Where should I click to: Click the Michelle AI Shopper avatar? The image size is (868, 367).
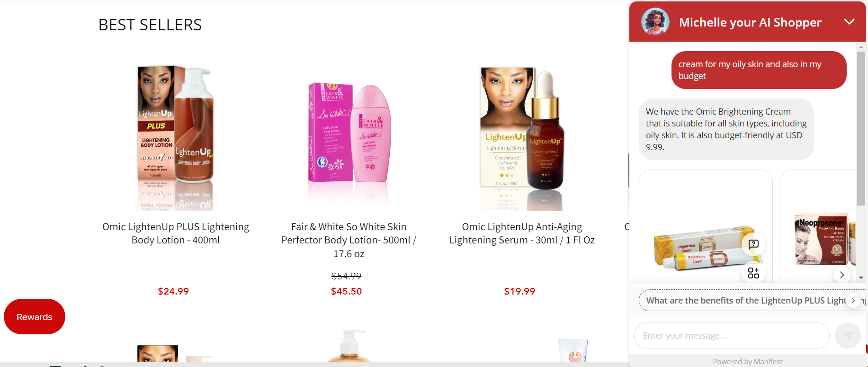click(x=655, y=22)
